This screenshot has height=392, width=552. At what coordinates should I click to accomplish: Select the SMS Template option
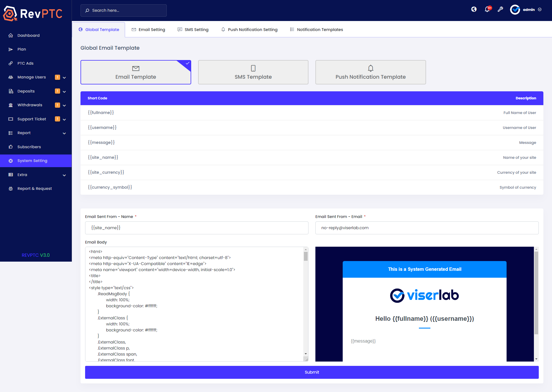pos(253,72)
